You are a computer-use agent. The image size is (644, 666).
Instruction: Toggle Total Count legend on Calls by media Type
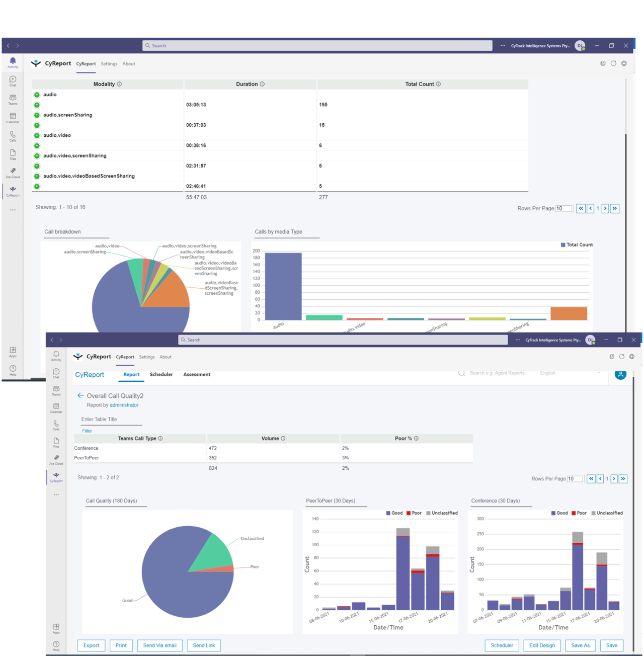click(x=576, y=244)
